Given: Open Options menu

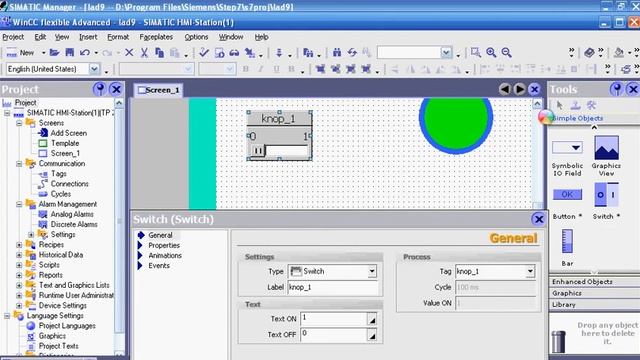Looking at the screenshot, I should (196, 37).
